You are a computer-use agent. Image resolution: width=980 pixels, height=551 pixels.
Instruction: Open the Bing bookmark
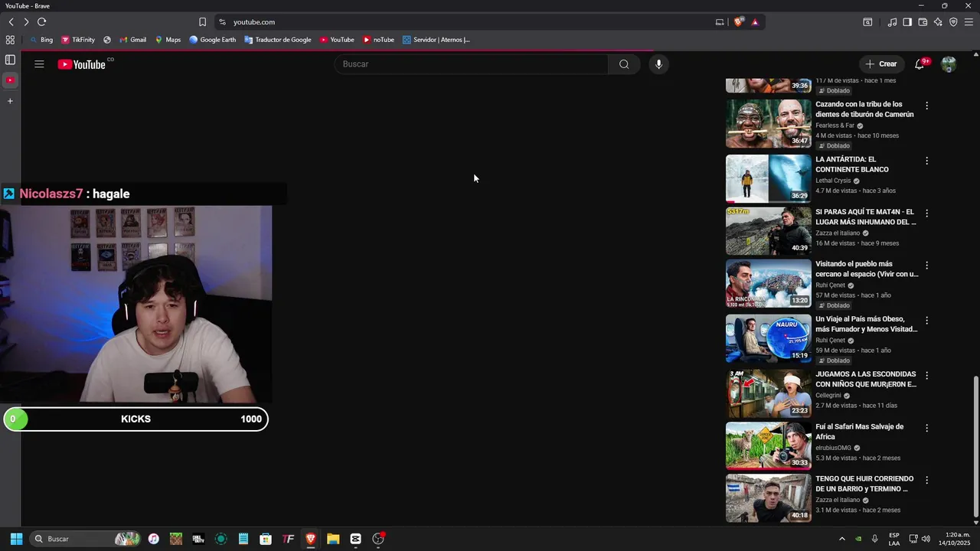click(x=41, y=40)
